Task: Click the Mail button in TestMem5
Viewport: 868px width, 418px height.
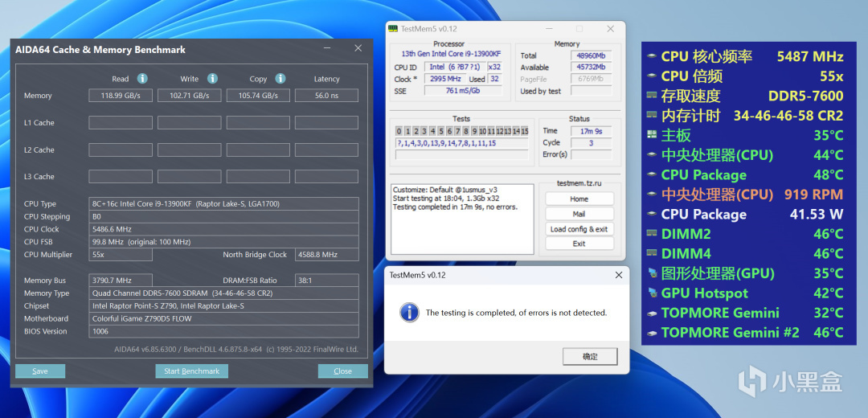Action: [x=579, y=214]
